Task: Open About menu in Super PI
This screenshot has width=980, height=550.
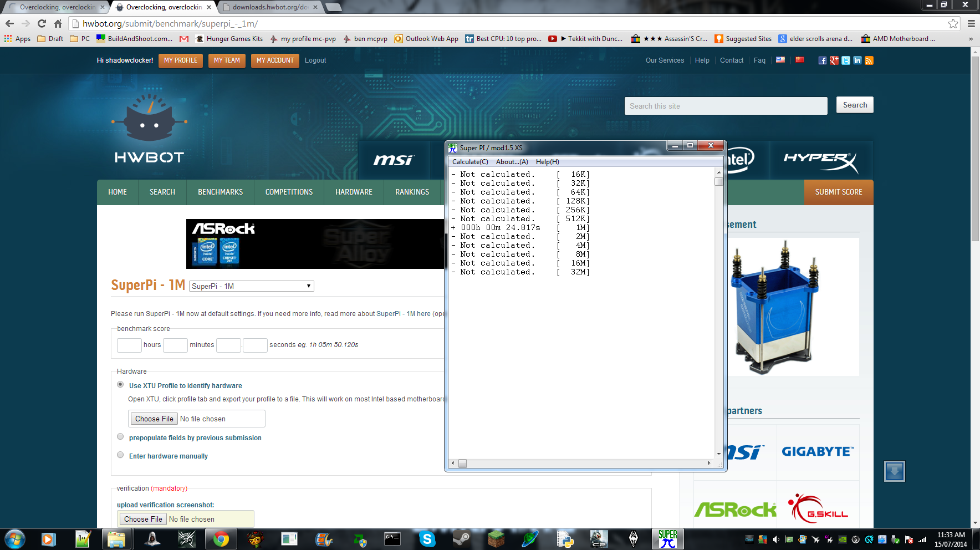Action: (512, 162)
